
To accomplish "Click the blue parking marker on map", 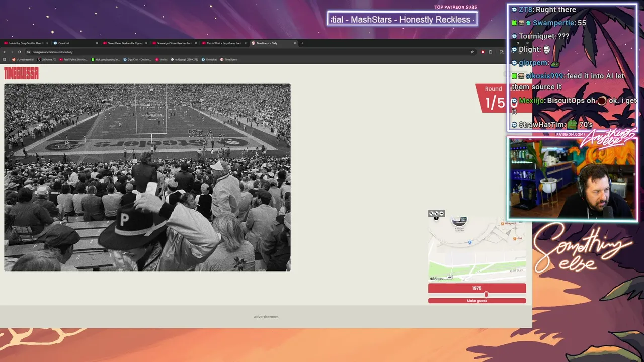I will coord(470,242).
